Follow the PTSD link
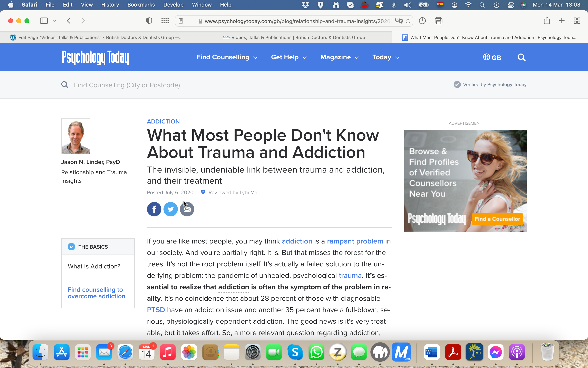Screen dimensions: 588x368 (156, 310)
